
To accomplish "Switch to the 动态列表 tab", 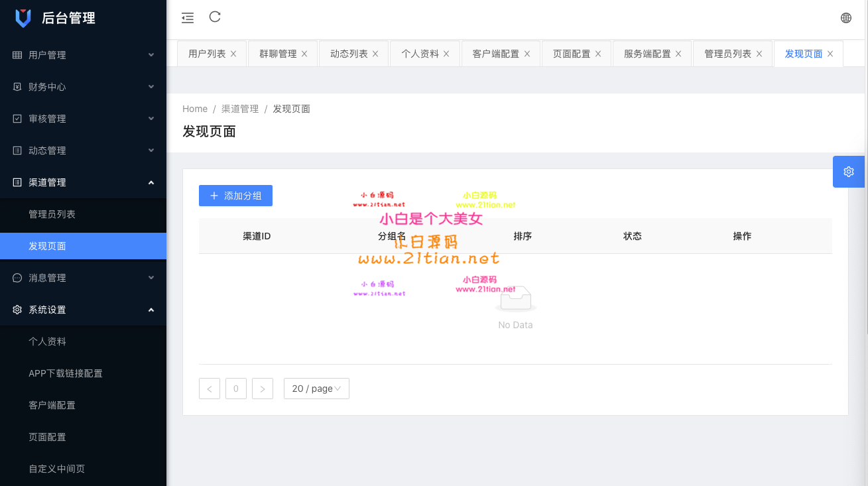I will [x=349, y=54].
